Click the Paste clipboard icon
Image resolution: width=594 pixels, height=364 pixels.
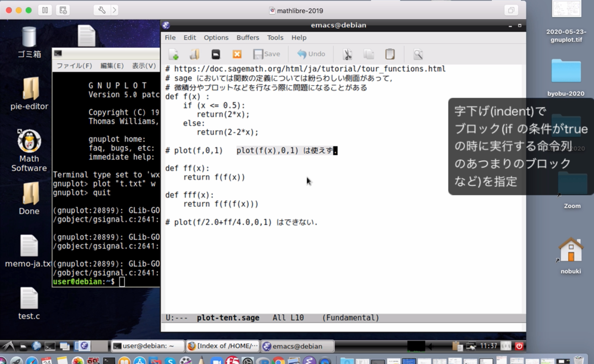[390, 54]
